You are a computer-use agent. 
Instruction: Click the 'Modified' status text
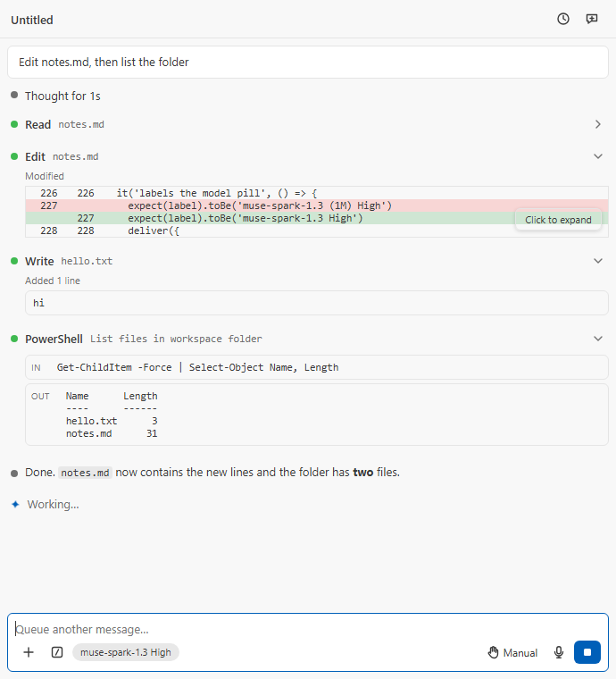[x=45, y=176]
